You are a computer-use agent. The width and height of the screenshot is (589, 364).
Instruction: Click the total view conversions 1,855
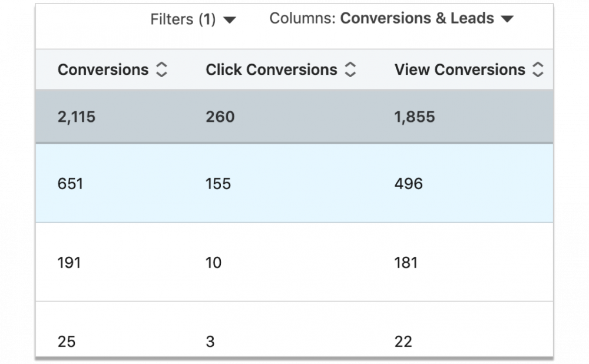click(414, 117)
